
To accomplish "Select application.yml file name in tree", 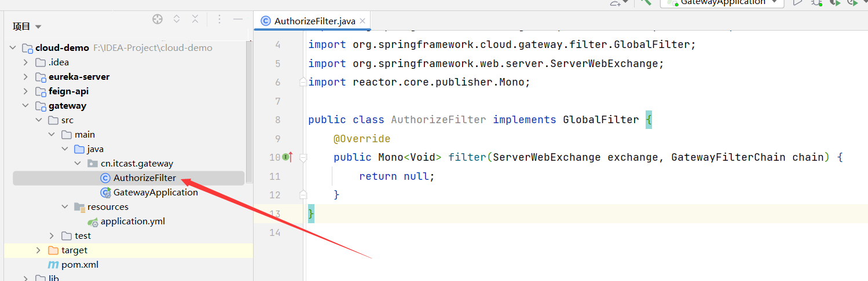I will coord(133,221).
